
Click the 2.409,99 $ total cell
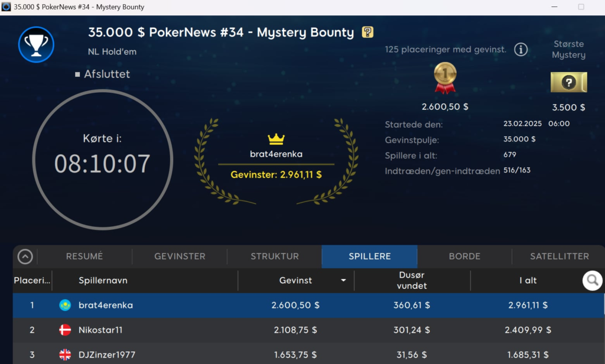(x=528, y=330)
